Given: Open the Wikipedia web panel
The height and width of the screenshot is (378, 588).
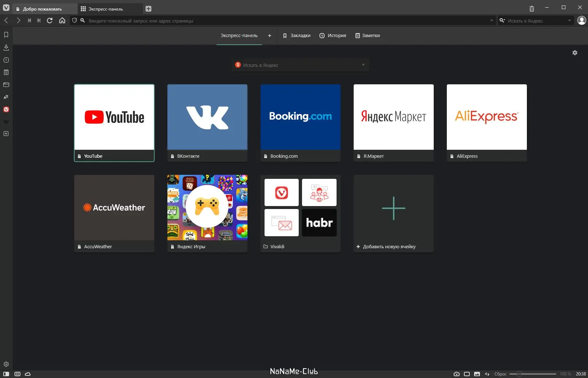Looking at the screenshot, I should (6, 122).
